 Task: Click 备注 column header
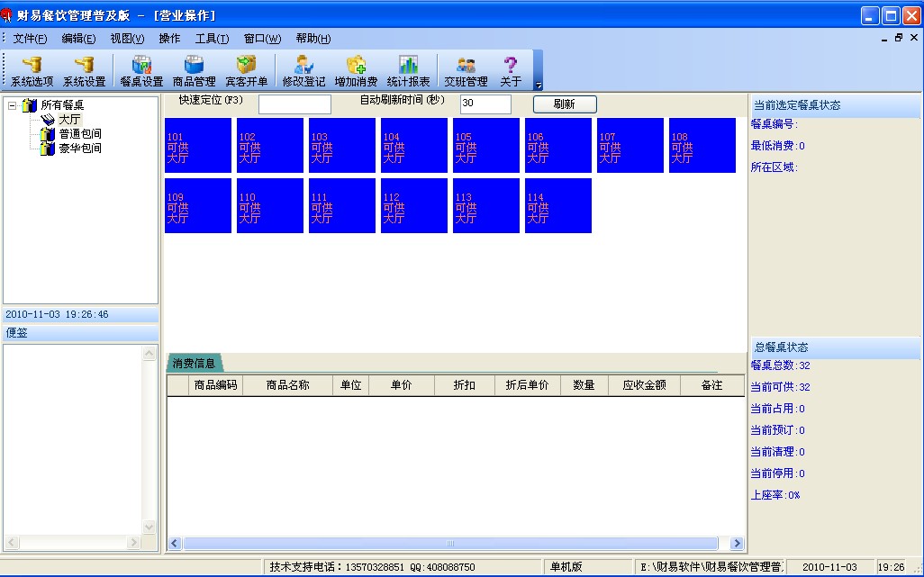click(711, 385)
